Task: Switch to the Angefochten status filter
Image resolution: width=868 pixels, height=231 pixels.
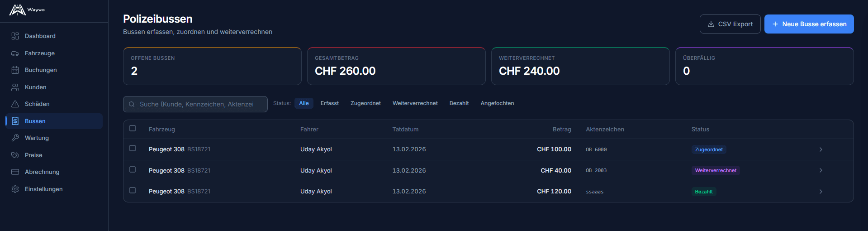Action: [497, 103]
